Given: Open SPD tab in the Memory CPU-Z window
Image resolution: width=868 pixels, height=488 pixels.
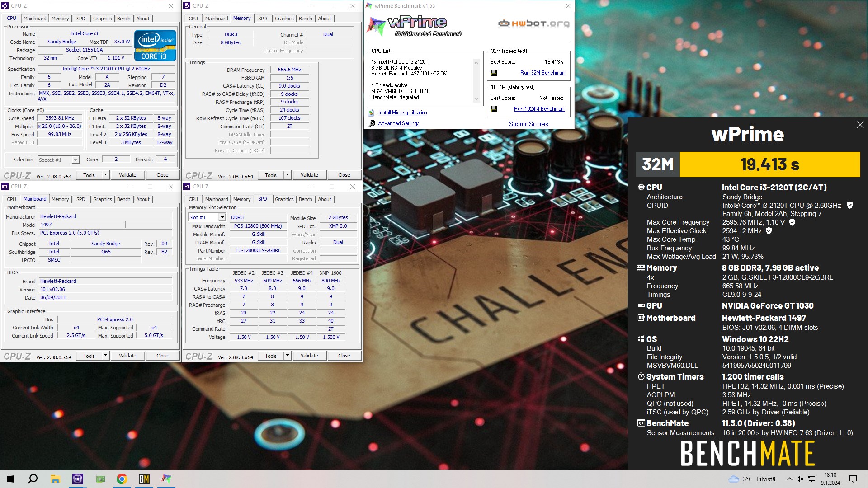Looking at the screenshot, I should pos(263,19).
